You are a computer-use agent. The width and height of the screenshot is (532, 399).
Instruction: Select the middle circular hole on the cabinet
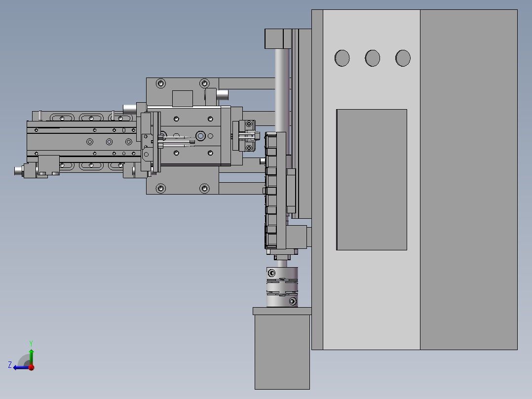click(372, 58)
